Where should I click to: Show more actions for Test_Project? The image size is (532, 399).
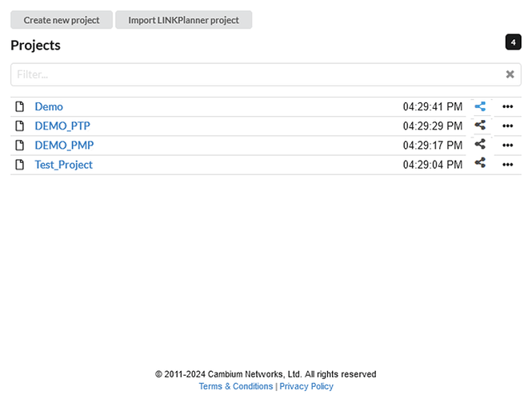[507, 165]
